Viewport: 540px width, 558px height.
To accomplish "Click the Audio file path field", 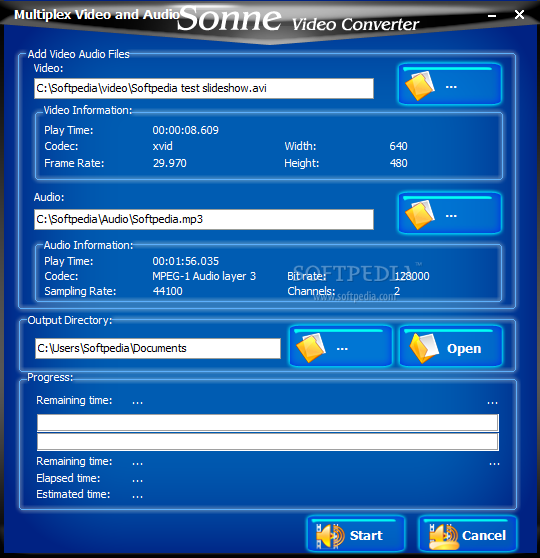I will pos(204,219).
